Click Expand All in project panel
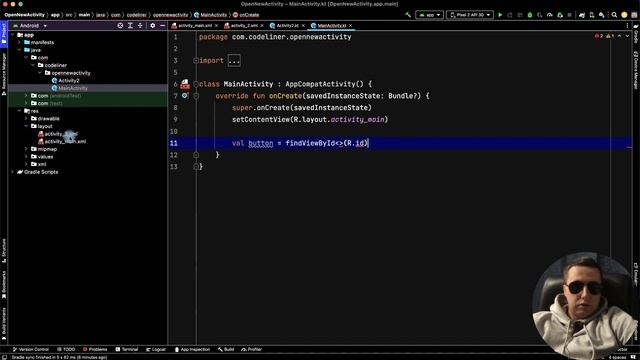The image size is (640, 360). (130, 26)
